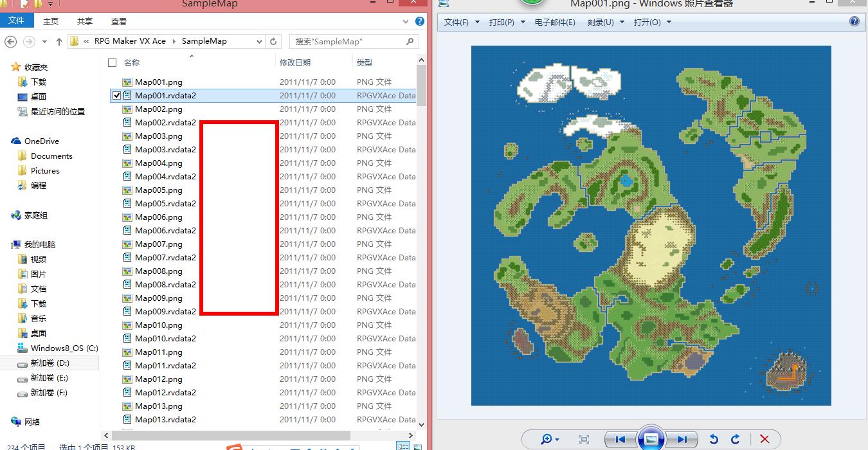Viewport: 868px width, 450px height.
Task: Open 新加卷 (E:) drive
Action: tap(50, 378)
